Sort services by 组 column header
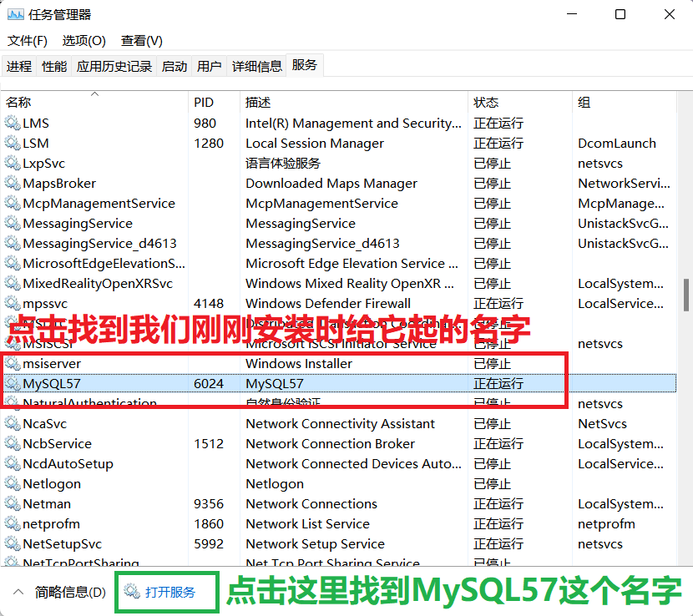Image resolution: width=693 pixels, height=616 pixels. [624, 102]
